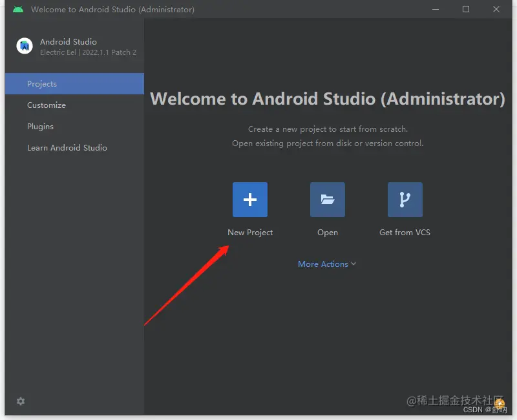
Task: Click the 'Welcome to Android Studio (Administrator)' heading
Action: point(328,99)
